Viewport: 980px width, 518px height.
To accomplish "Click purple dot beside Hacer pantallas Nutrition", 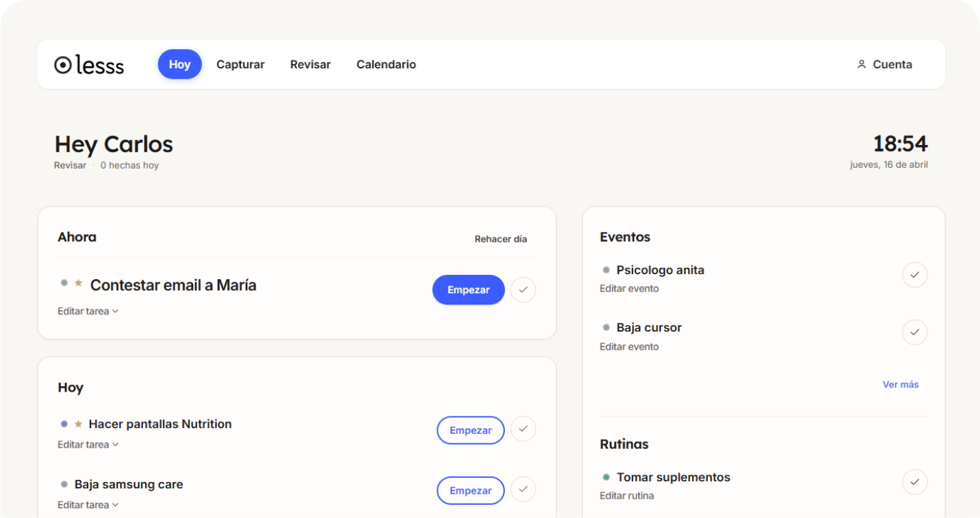I will point(64,424).
